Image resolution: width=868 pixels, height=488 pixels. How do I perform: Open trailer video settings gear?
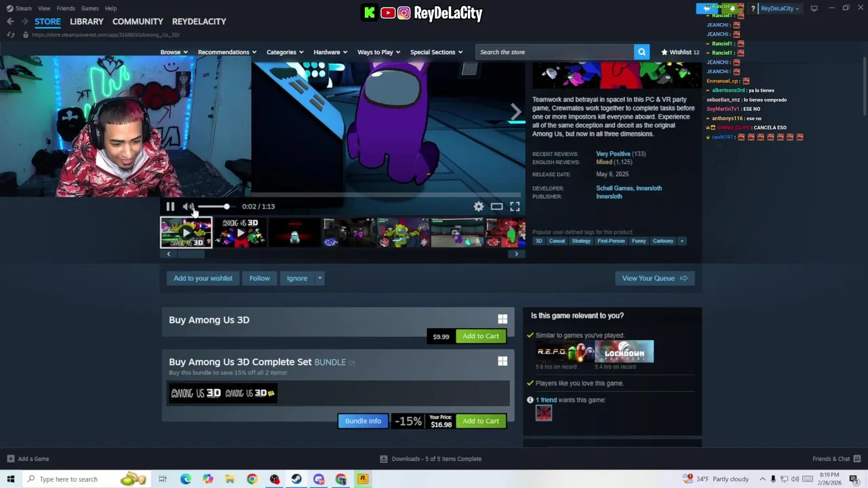point(479,207)
